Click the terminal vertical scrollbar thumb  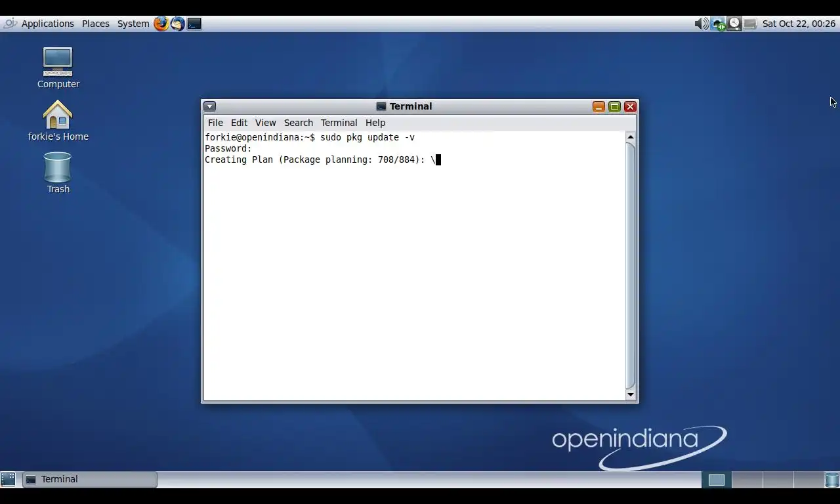coord(631,266)
